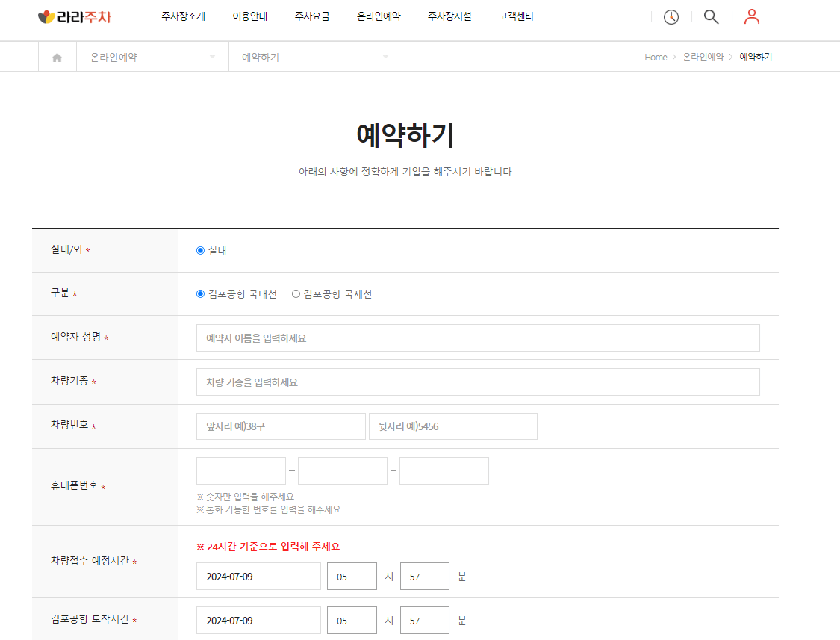Open the 고객센터 menu
Screen dimensions: 840x640
pos(514,16)
